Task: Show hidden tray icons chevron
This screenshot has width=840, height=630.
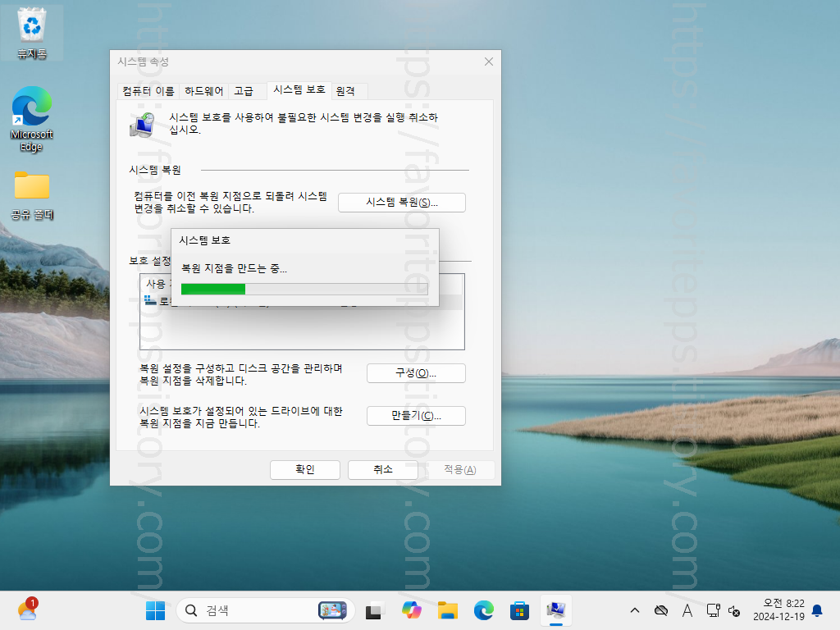Action: (635, 610)
